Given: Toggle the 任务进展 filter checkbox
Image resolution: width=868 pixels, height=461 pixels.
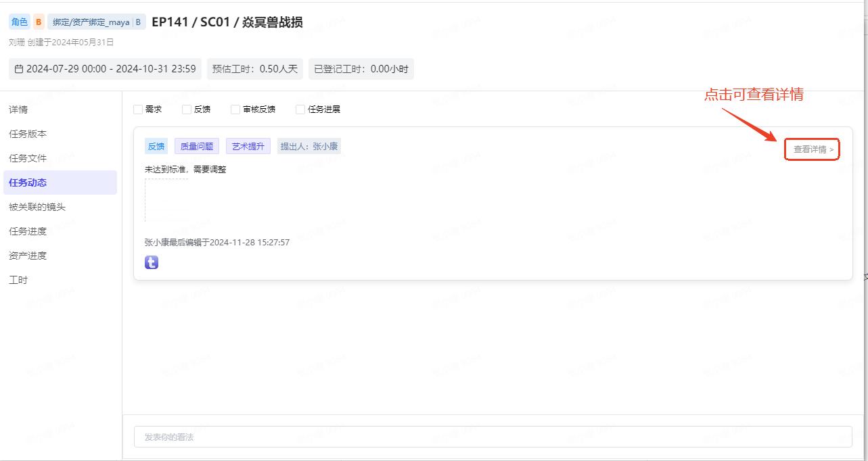Looking at the screenshot, I should 300,110.
